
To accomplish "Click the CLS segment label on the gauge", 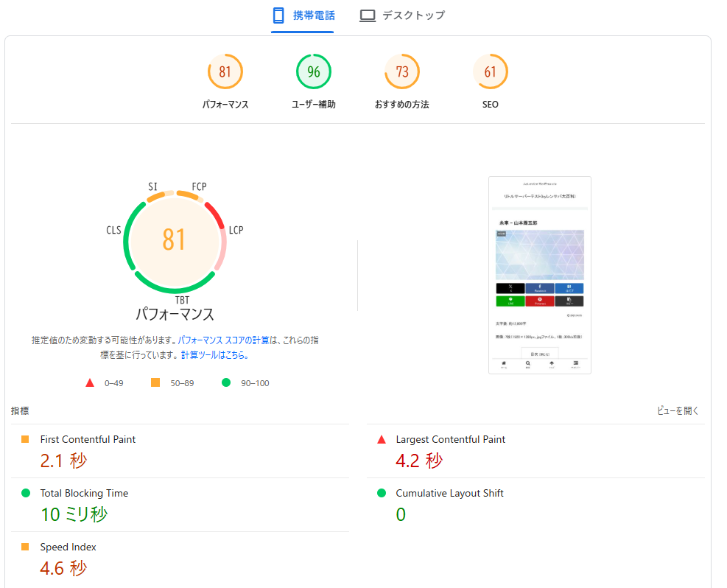I will (x=113, y=231).
